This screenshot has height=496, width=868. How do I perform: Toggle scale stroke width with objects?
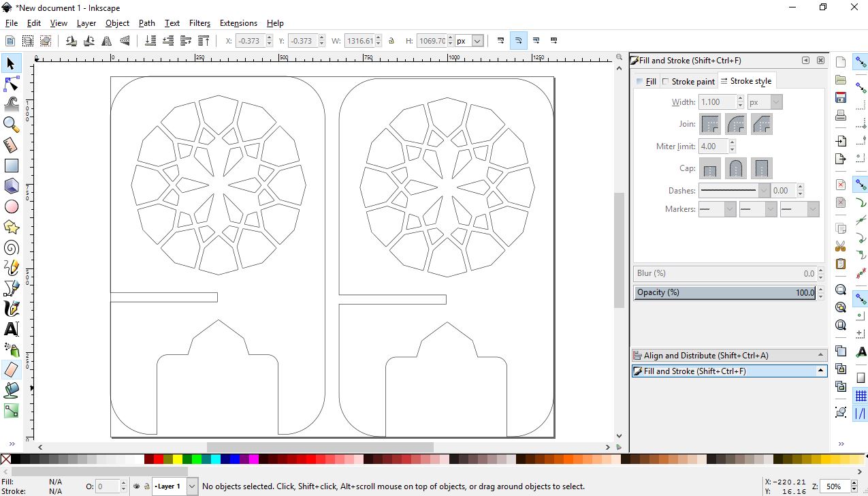click(501, 41)
